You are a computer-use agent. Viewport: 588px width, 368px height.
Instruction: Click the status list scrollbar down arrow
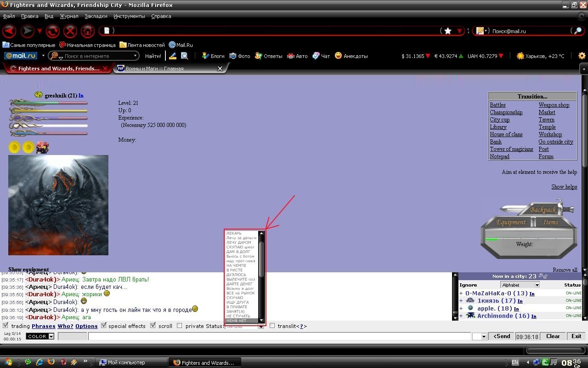pyautogui.click(x=261, y=320)
